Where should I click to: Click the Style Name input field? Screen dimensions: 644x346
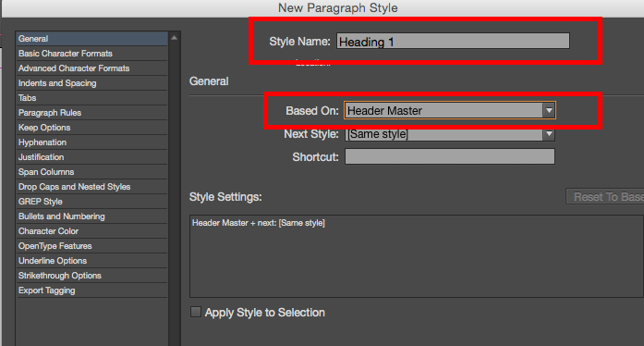click(x=453, y=41)
